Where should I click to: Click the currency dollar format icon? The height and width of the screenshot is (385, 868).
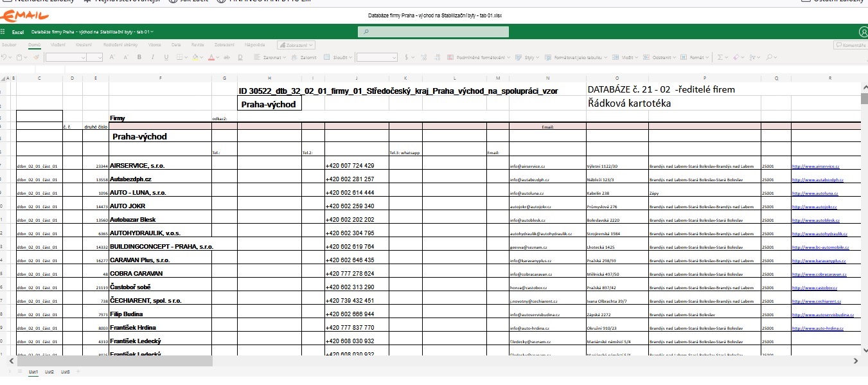click(x=407, y=57)
